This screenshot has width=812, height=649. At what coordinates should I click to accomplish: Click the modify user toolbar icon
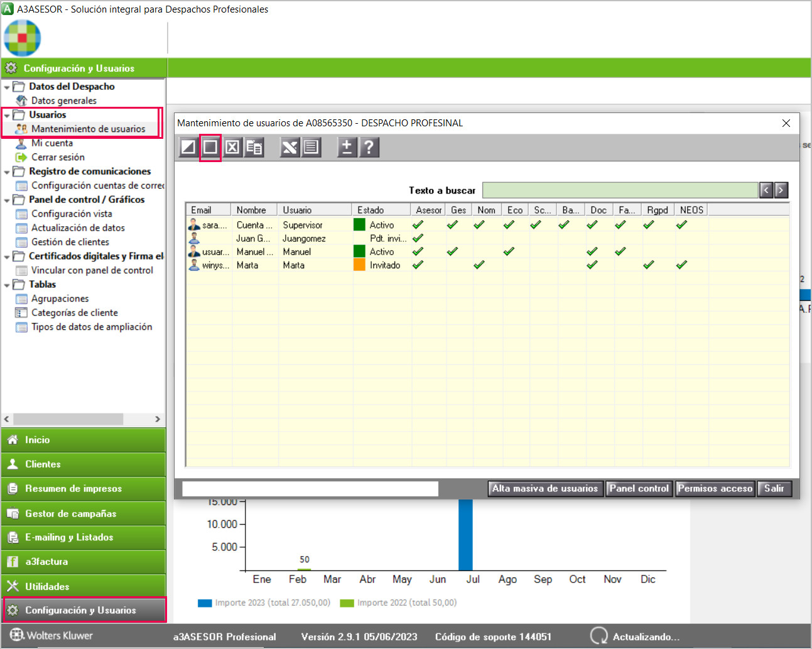pyautogui.click(x=188, y=148)
